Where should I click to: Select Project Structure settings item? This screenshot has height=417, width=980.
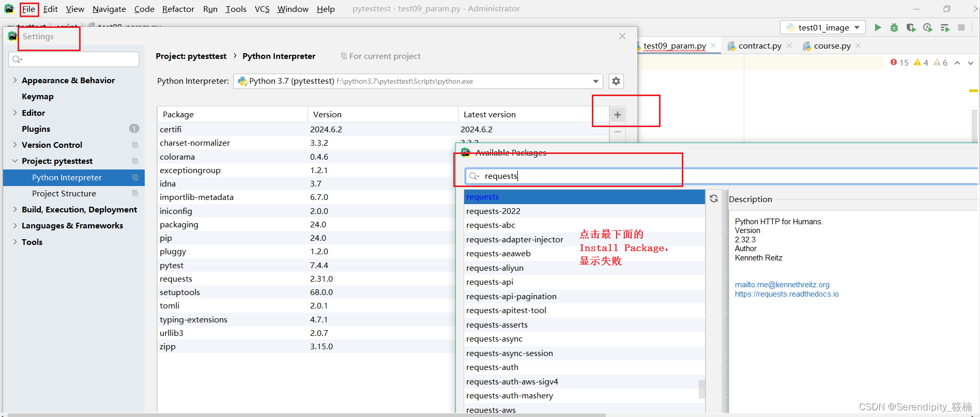(64, 194)
